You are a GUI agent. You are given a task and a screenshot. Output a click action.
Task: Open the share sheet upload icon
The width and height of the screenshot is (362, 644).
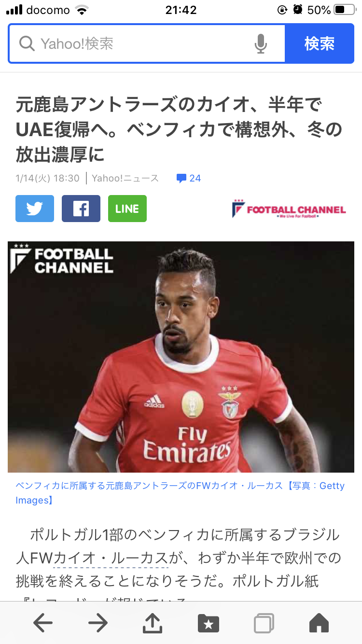153,622
